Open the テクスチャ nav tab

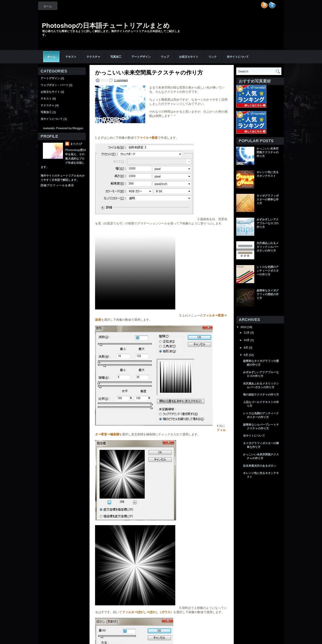point(93,57)
